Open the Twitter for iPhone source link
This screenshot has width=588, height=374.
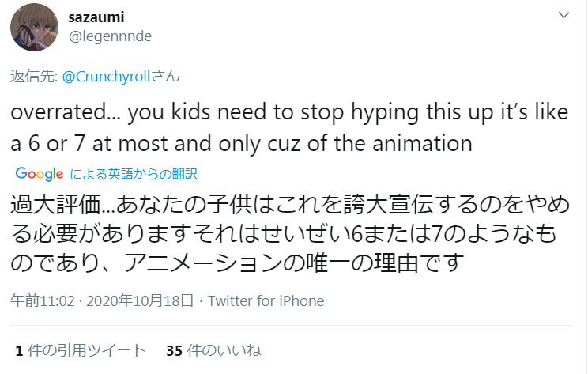pos(265,301)
